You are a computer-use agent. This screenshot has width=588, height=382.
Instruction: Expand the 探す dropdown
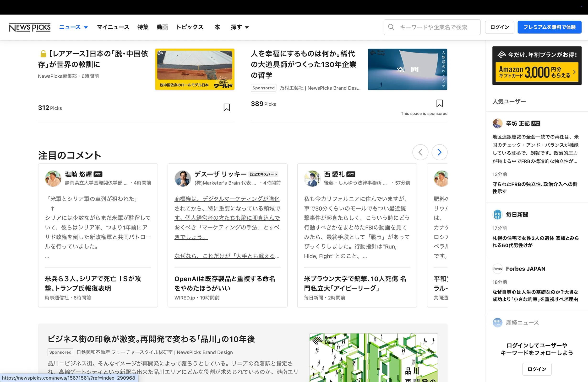pos(240,27)
